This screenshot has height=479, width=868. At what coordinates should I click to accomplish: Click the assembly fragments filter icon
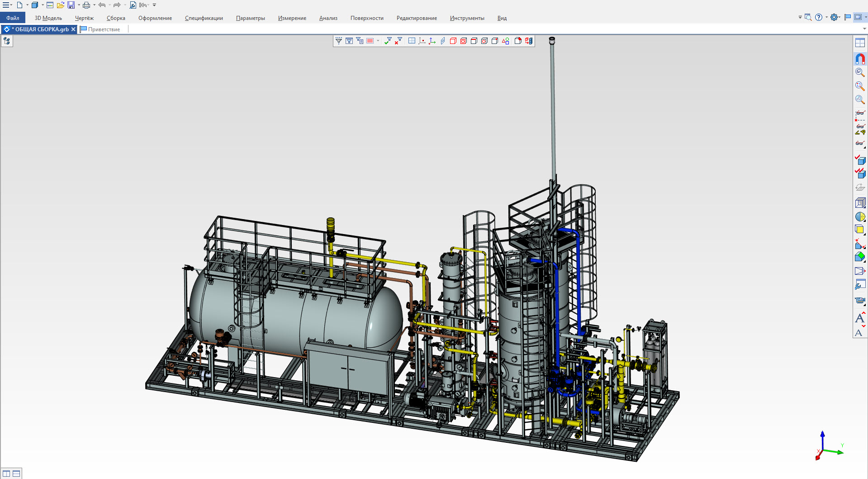click(x=528, y=41)
